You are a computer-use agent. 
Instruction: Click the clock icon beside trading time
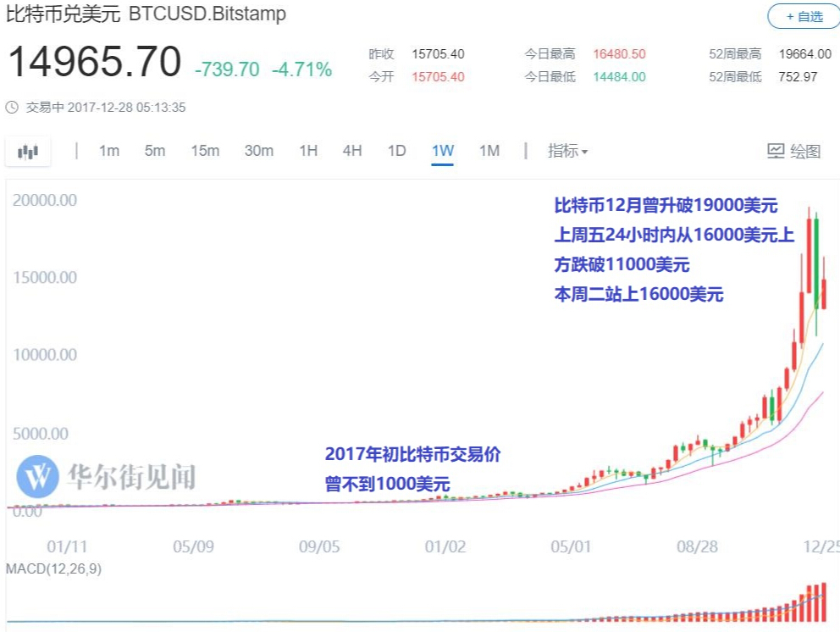tap(12, 108)
